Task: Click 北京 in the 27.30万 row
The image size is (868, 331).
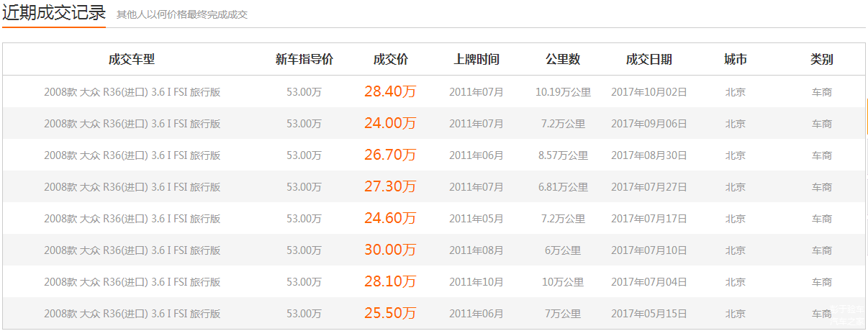Action: [x=736, y=187]
